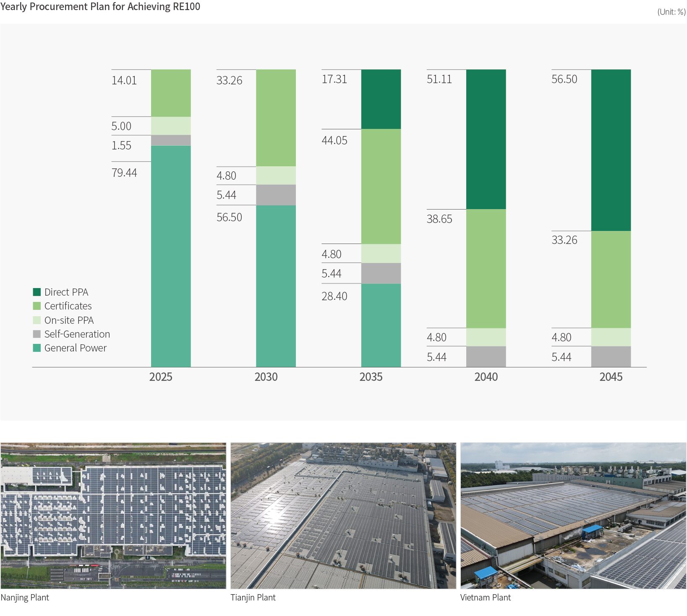The width and height of the screenshot is (687, 616).
Task: Click the 14.01 value for 2025
Action: pyautogui.click(x=124, y=80)
